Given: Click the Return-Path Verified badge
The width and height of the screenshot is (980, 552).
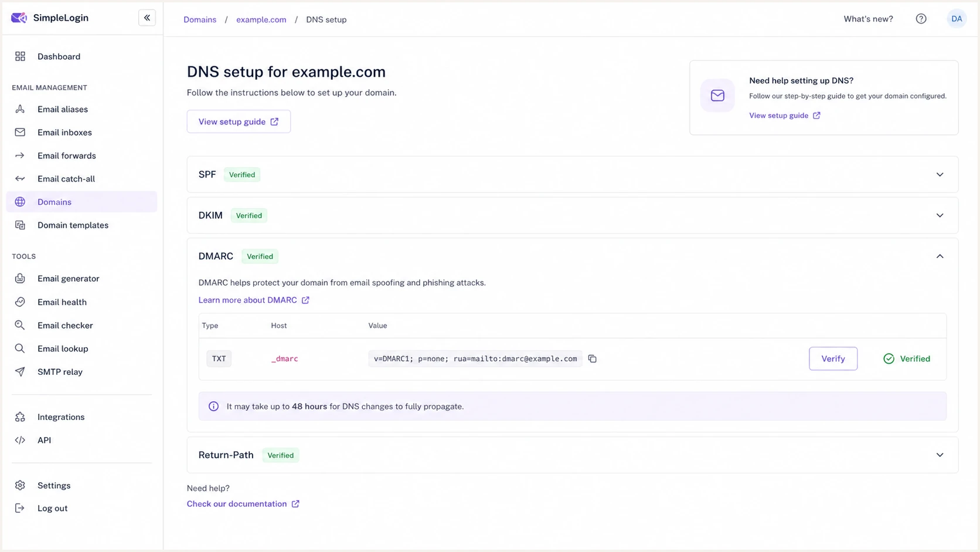Looking at the screenshot, I should [x=281, y=455].
